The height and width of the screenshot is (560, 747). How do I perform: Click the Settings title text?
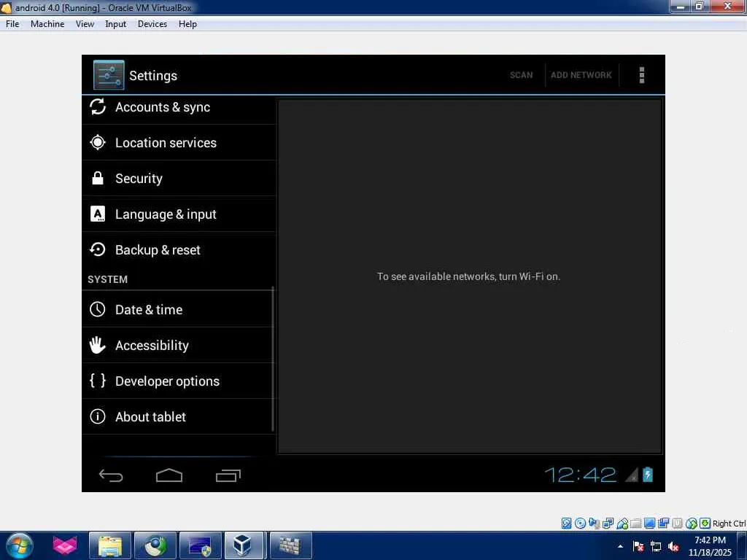(x=153, y=76)
